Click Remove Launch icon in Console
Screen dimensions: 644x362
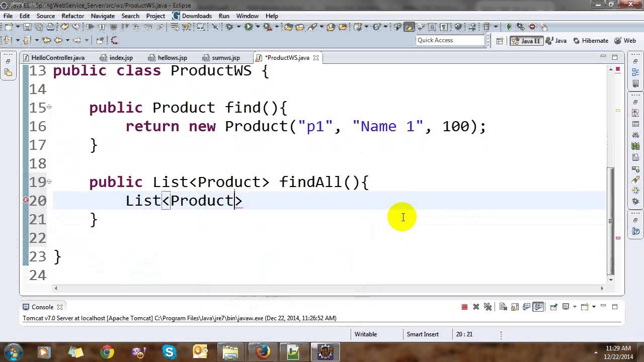pos(476,307)
